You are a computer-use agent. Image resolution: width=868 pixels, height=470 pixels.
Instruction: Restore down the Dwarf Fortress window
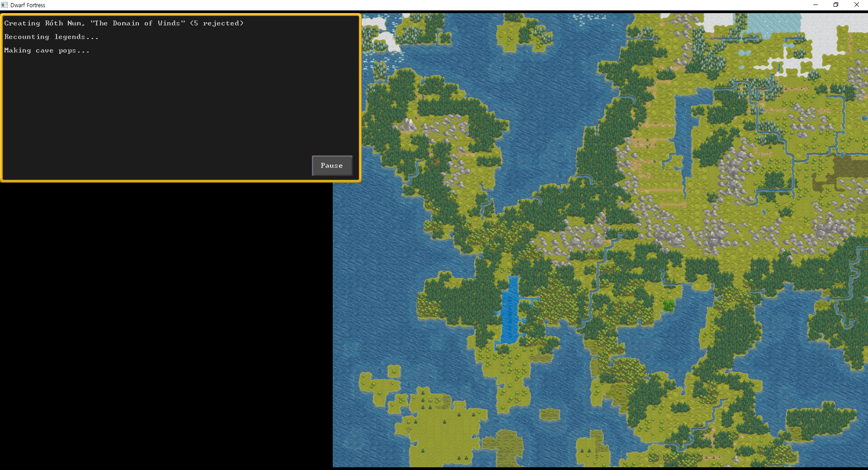(836, 5)
